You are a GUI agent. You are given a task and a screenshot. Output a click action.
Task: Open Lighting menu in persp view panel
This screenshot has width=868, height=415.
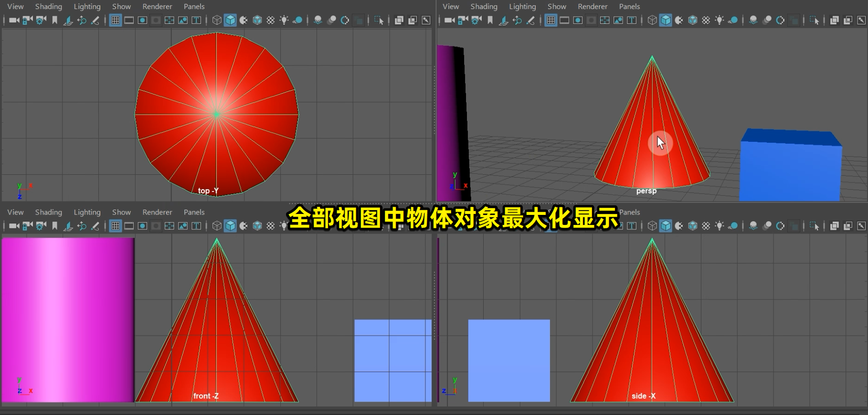[522, 7]
